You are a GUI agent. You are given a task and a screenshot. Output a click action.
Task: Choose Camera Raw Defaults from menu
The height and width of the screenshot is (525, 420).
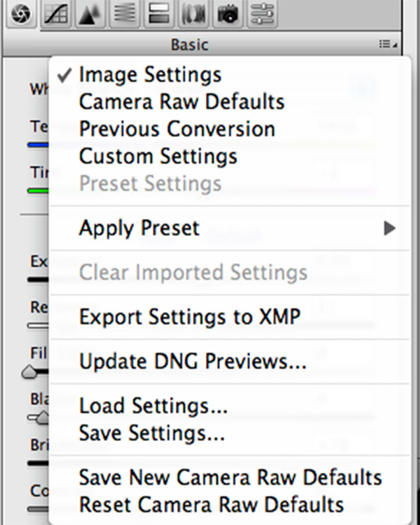coord(182,102)
